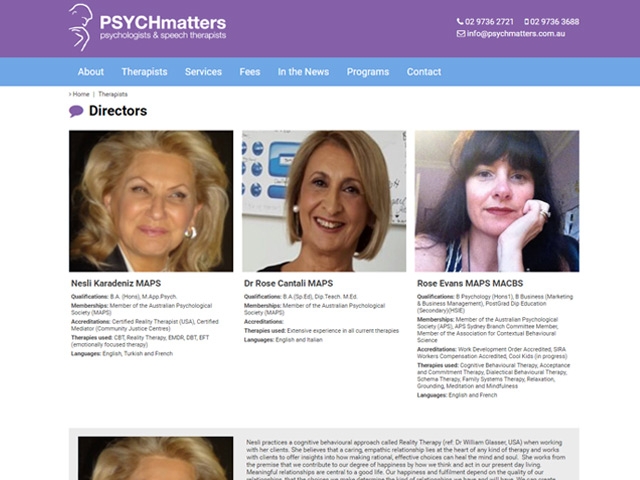Click the breadcrumb arrow before Home
The height and width of the screenshot is (480, 640).
[70, 94]
